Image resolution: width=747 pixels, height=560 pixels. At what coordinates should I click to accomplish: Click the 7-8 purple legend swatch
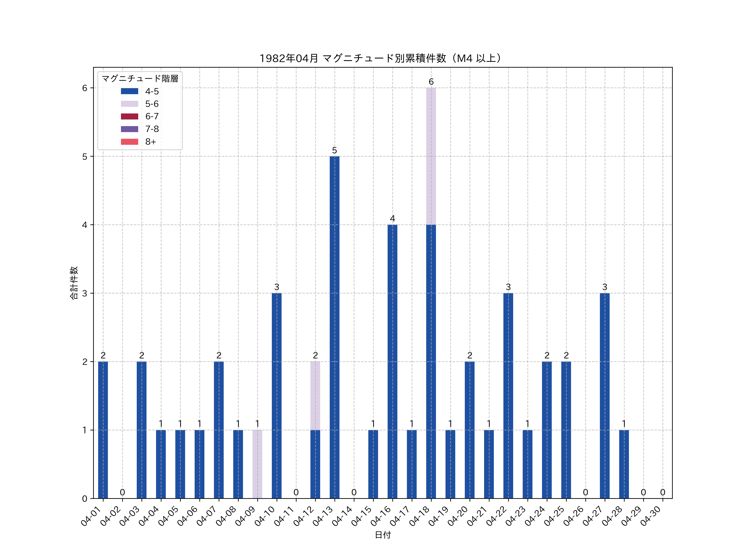tap(129, 129)
